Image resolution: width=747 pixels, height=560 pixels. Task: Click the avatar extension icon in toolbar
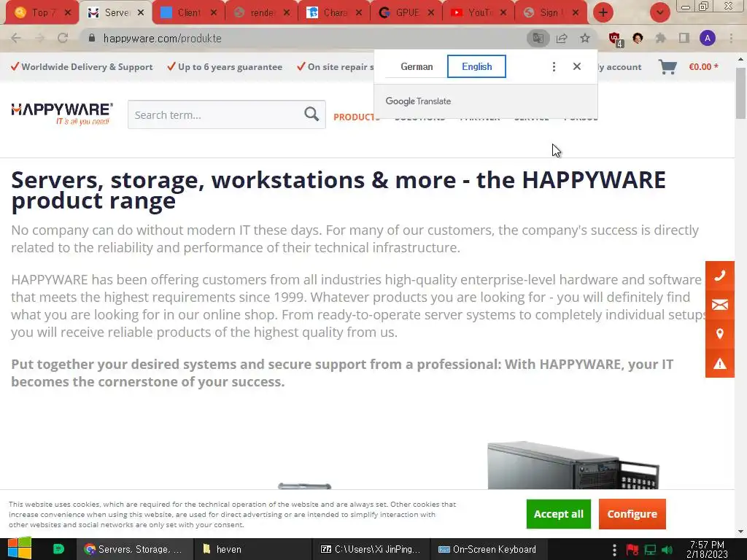pyautogui.click(x=638, y=38)
